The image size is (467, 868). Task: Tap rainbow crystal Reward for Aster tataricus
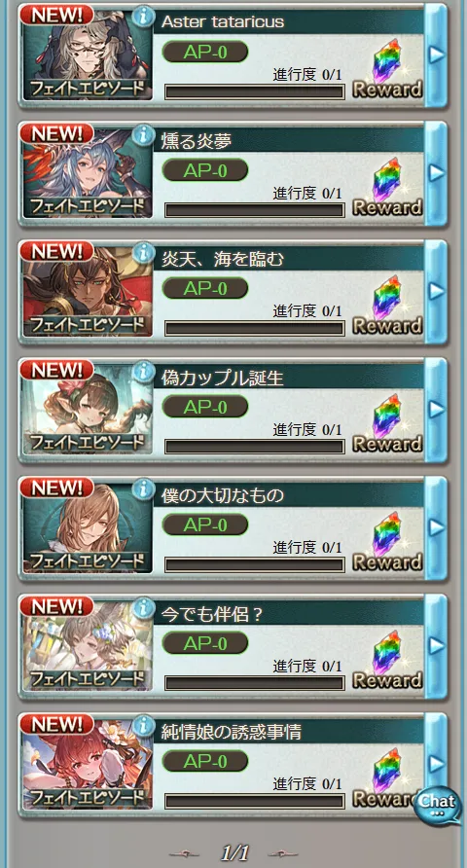pos(387,69)
